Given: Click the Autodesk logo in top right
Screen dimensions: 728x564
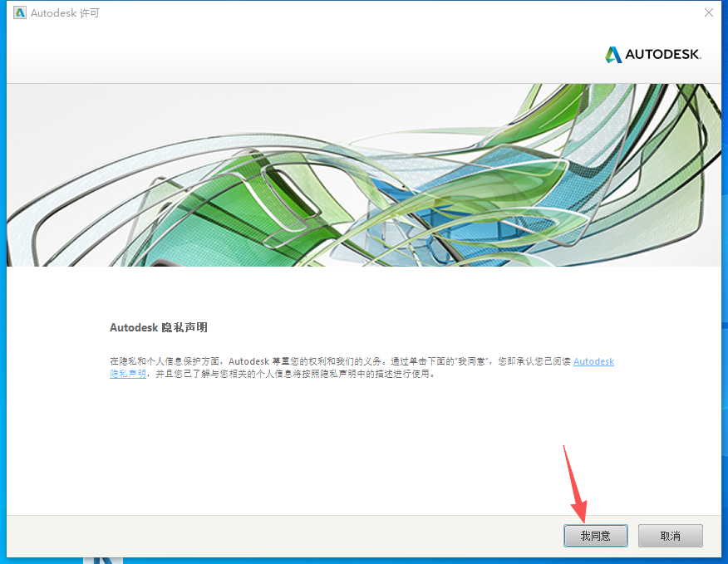Looking at the screenshot, I should [x=652, y=54].
